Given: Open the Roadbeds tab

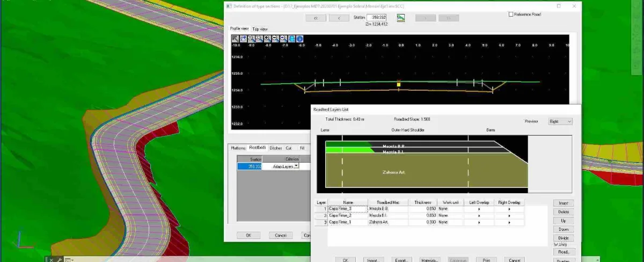Looking at the screenshot, I should click(x=258, y=148).
